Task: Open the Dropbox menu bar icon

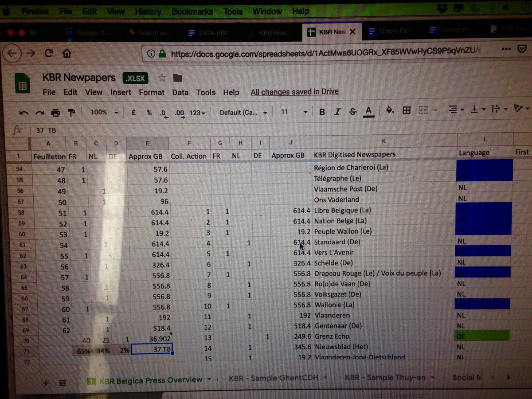Action: click(442, 8)
